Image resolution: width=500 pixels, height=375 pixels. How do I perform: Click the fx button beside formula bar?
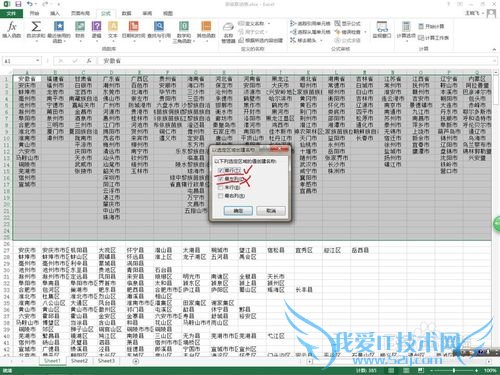(x=89, y=61)
